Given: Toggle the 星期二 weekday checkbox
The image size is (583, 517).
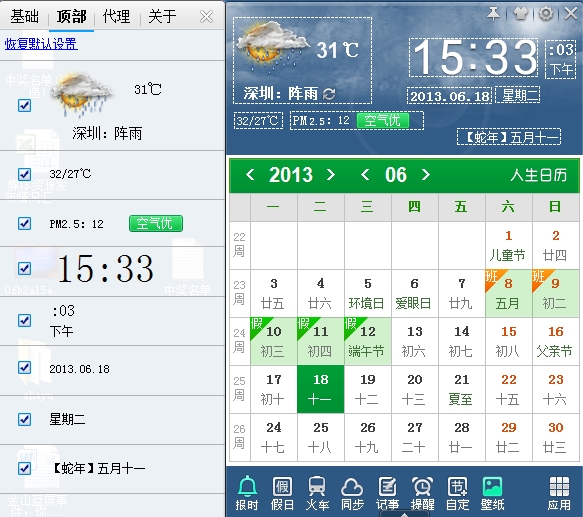Looking at the screenshot, I should coord(25,419).
